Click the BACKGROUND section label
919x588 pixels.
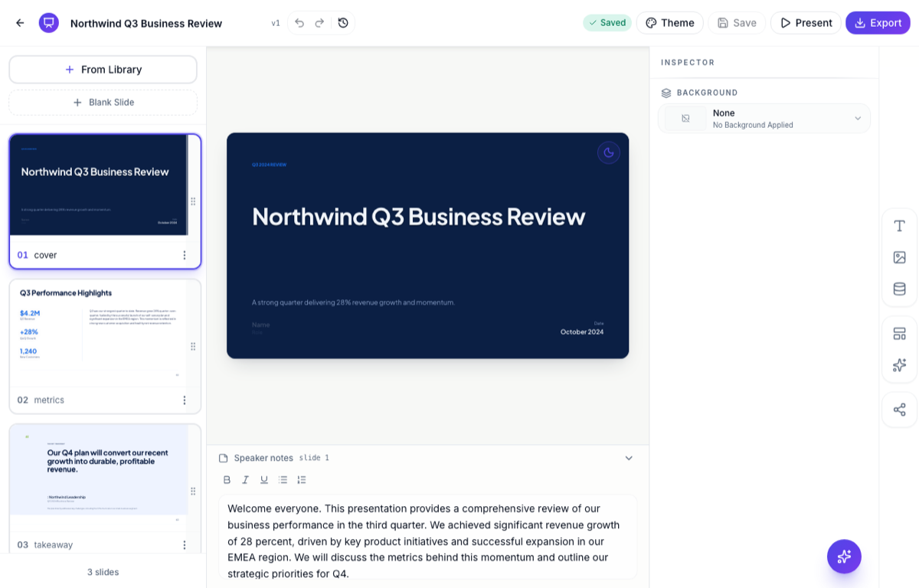708,93
